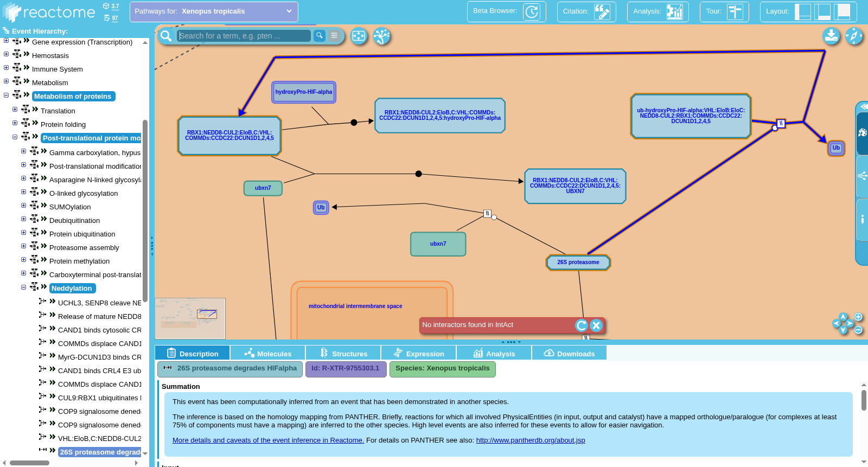Open the Pathways for species dropdown
This screenshot has width=868, height=467.
214,11
